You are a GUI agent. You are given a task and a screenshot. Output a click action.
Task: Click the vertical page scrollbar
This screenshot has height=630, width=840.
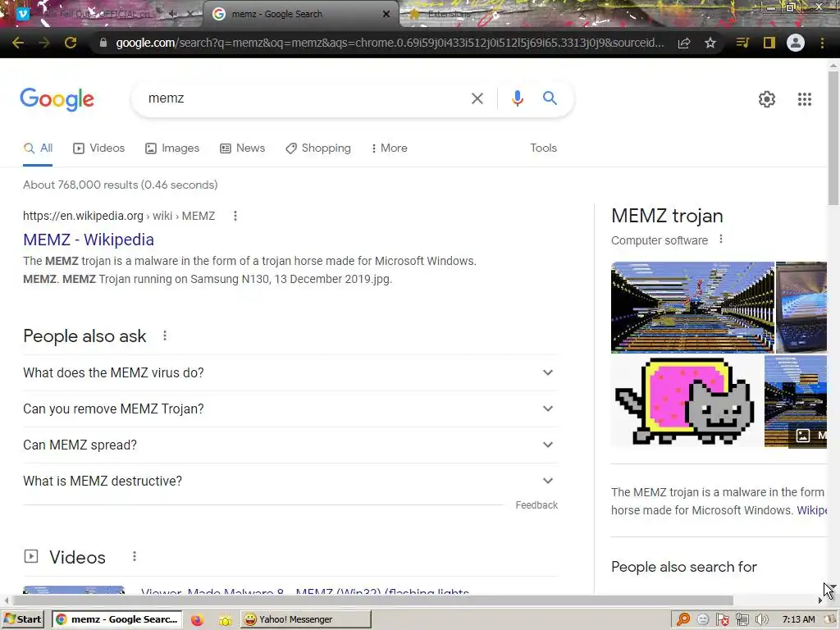pyautogui.click(x=833, y=137)
